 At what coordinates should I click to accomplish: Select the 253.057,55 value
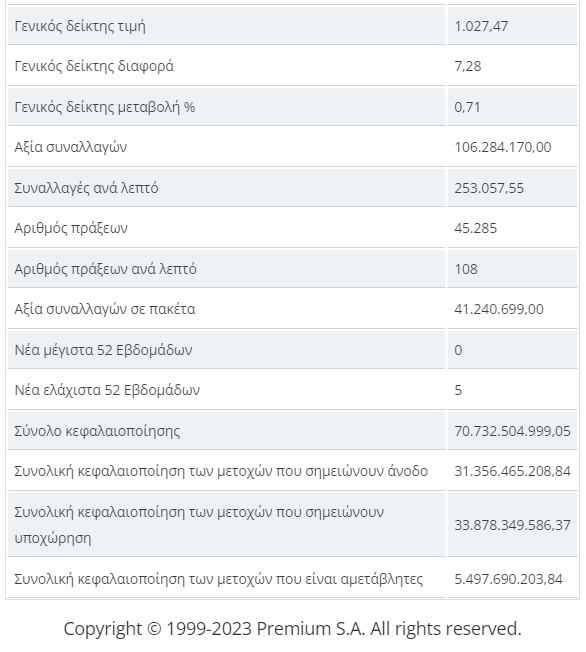coord(489,188)
